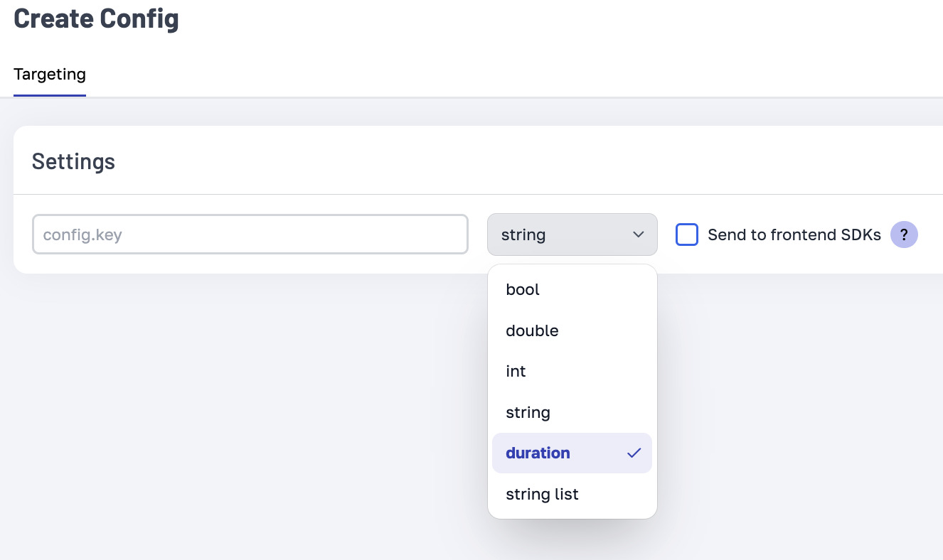The height and width of the screenshot is (560, 943).
Task: Open the Targeting tab
Action: (50, 75)
